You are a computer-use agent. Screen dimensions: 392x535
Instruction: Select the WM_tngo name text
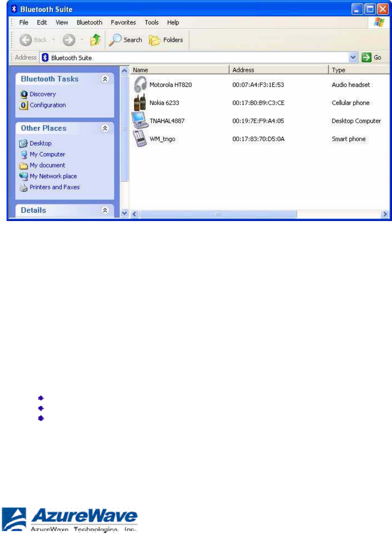(162, 139)
